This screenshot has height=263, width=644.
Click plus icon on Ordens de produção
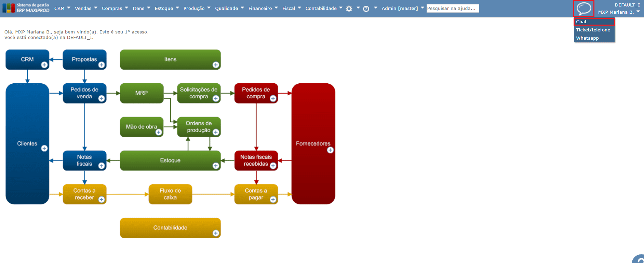pos(216,132)
